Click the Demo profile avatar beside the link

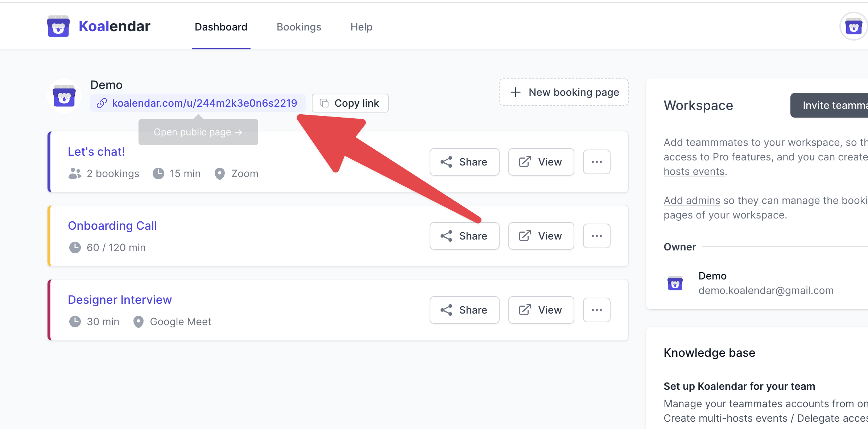point(64,96)
